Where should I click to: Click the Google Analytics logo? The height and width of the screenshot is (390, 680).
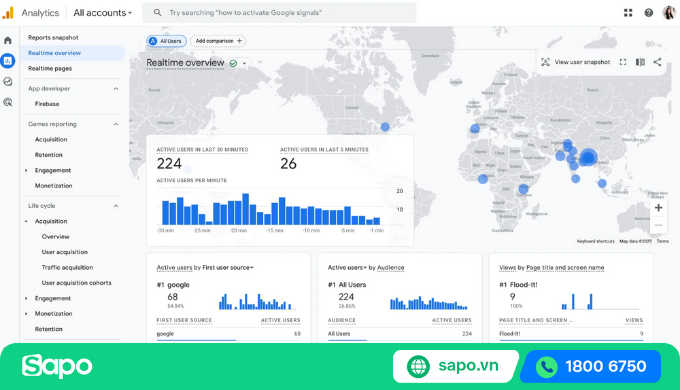(8, 13)
